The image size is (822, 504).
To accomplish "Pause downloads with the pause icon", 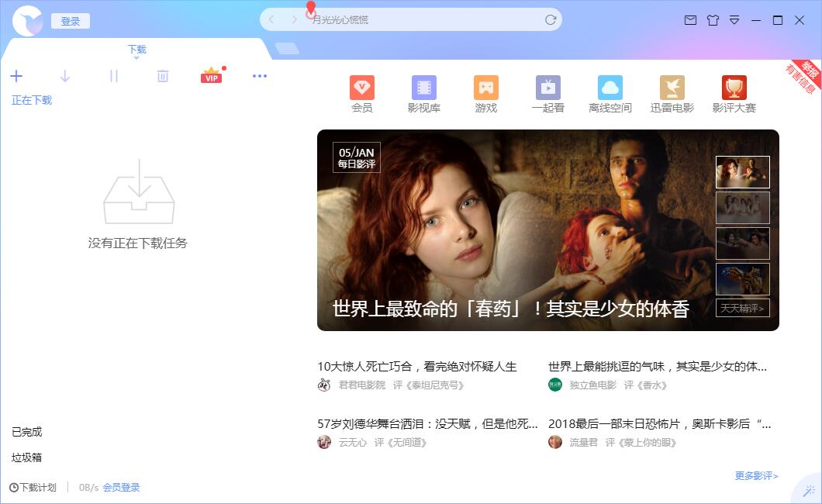I will [114, 76].
